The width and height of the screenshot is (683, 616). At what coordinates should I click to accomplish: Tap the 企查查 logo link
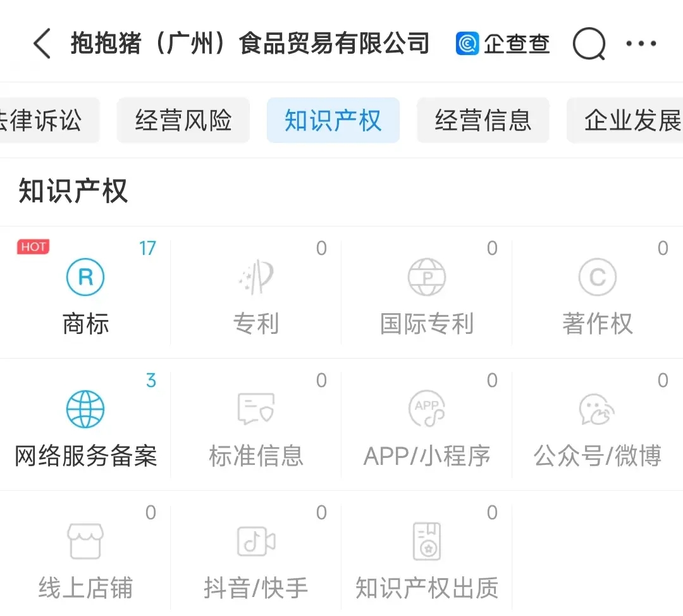503,44
